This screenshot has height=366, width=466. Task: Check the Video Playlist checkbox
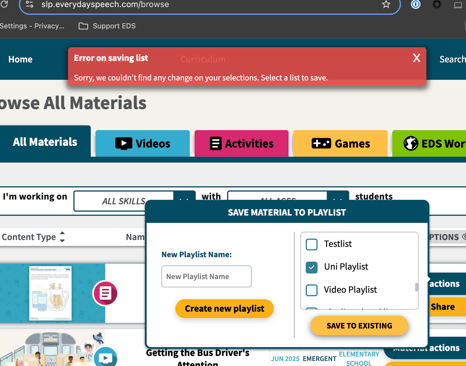click(312, 290)
